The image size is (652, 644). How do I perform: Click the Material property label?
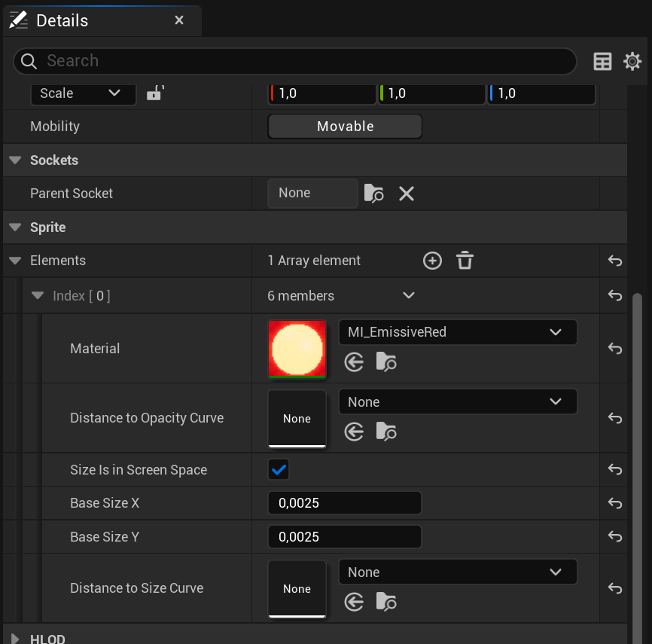click(95, 348)
